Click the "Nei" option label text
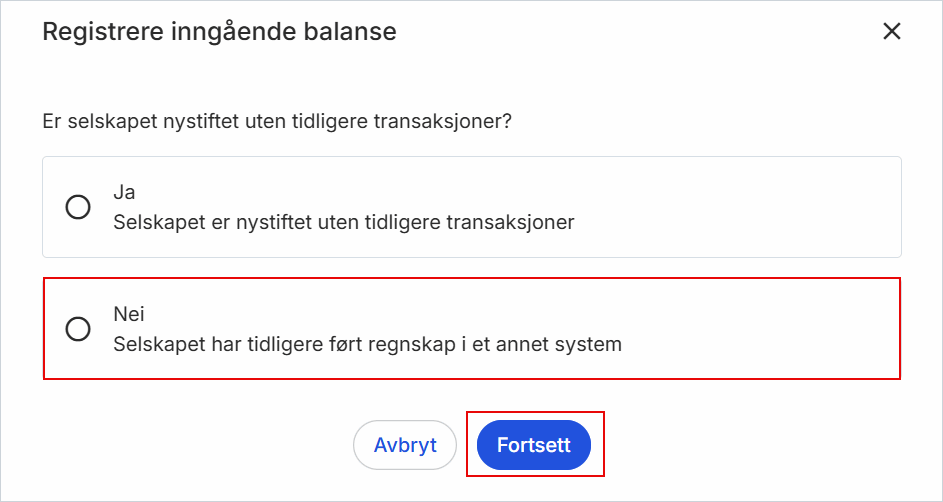The image size is (943, 502). (x=129, y=314)
